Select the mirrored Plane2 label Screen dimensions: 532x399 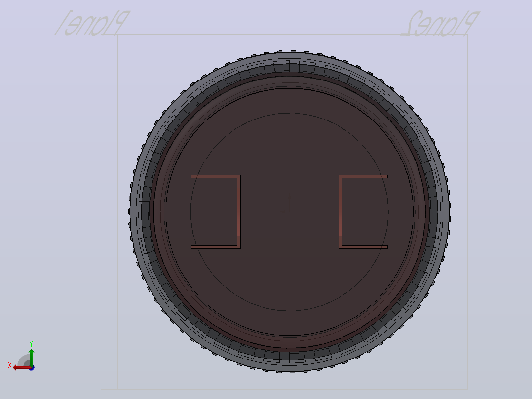tap(440, 23)
